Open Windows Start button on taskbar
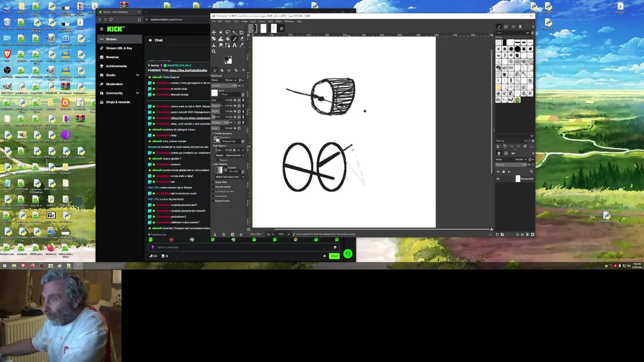The height and width of the screenshot is (362, 644). click(x=5, y=266)
